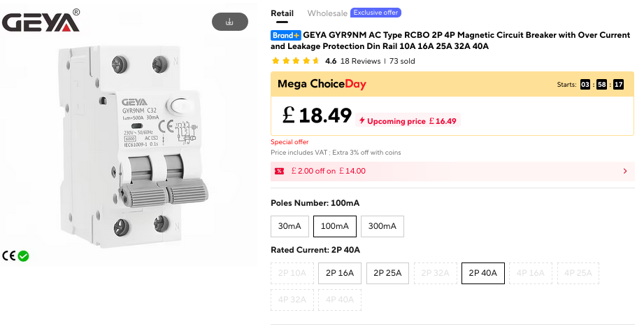Viewport: 644px width, 329px height.
Task: Open the 18 Reviews link
Action: [x=360, y=61]
